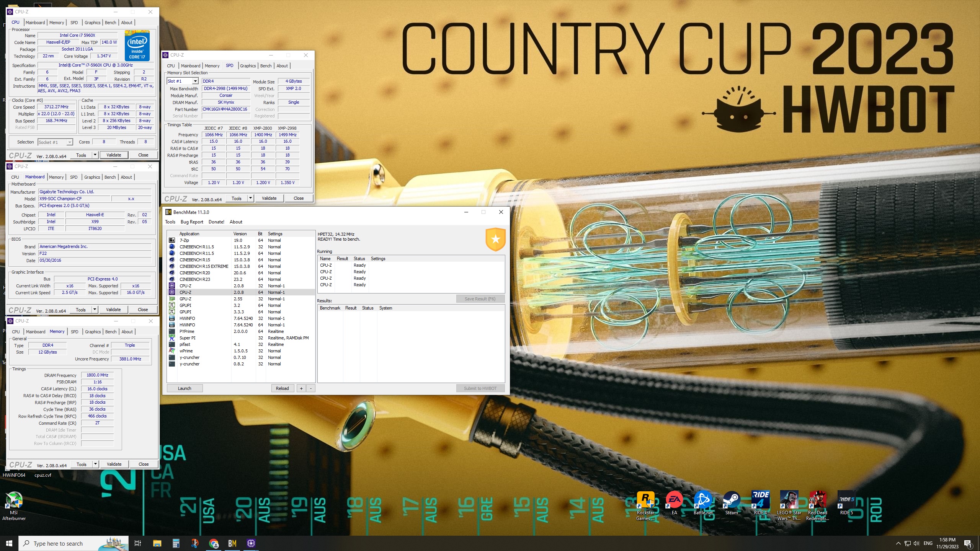
Task: Click the taskbar search box
Action: (73, 543)
